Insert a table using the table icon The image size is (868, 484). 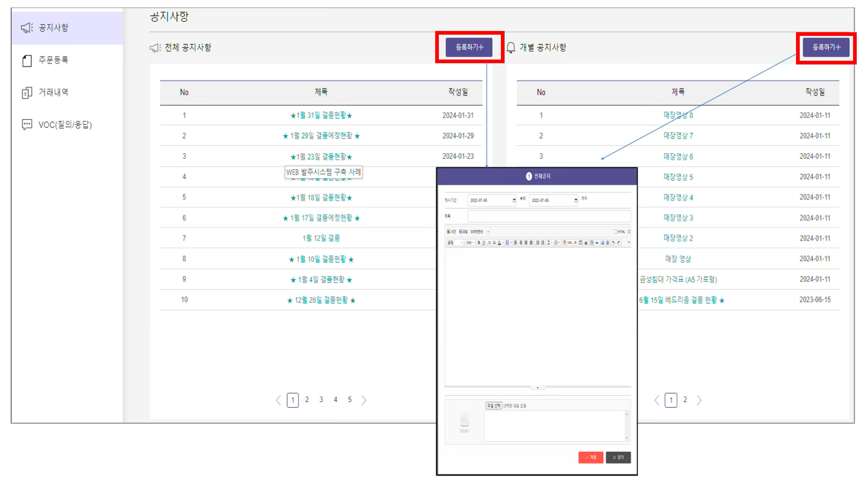coord(580,242)
